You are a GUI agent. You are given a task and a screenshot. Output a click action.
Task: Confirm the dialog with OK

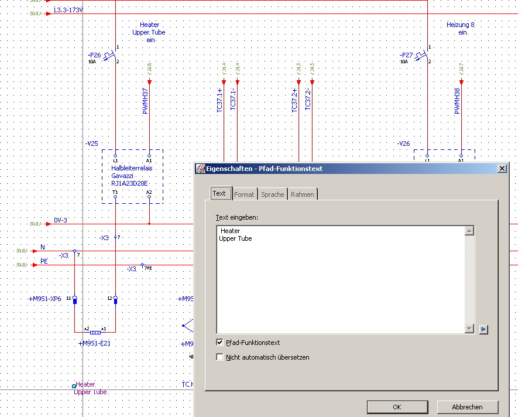[397, 407]
